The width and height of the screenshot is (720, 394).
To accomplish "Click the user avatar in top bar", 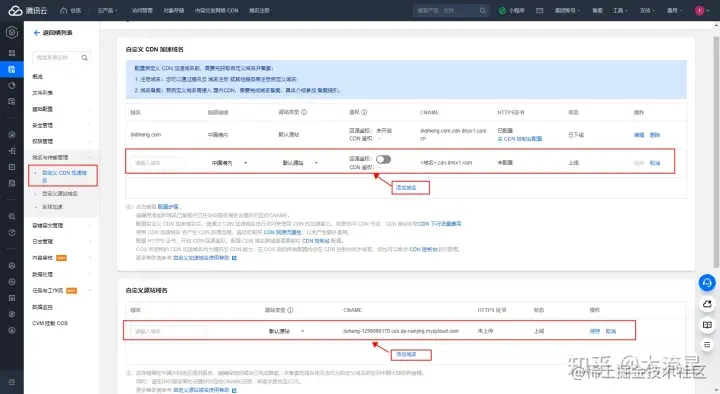I will pos(699,10).
